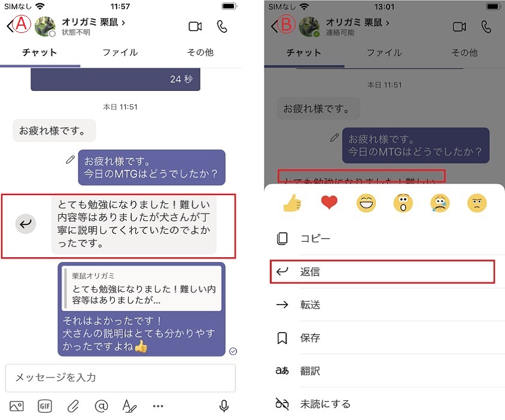The width and height of the screenshot is (505, 420).
Task: Expand contact details chevron in left header
Action: tap(123, 23)
